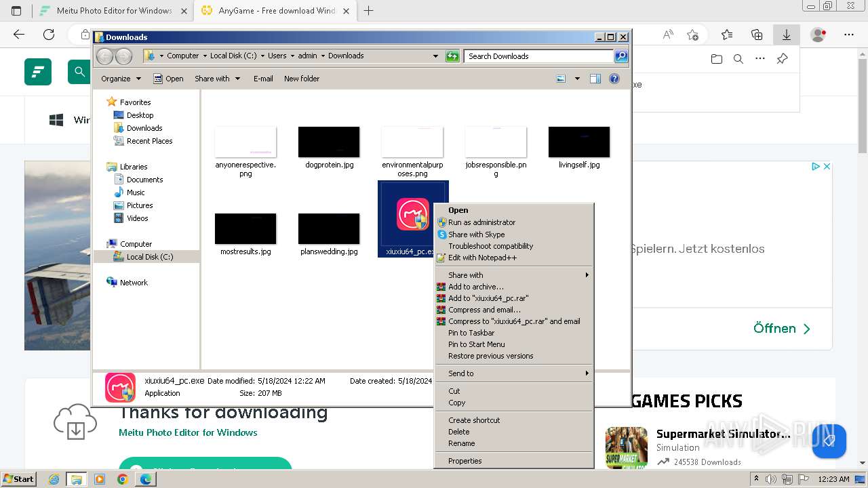Go back with Edge back arrow
The height and width of the screenshot is (488, 868).
coord(19,35)
